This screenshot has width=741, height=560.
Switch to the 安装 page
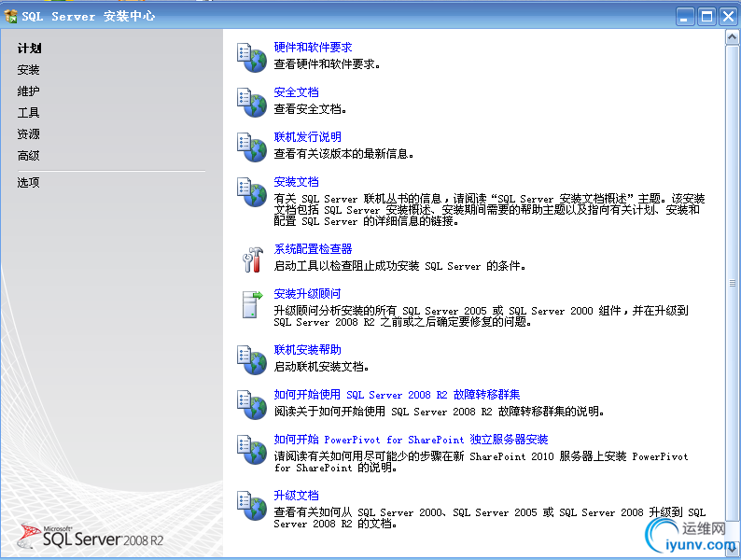pyautogui.click(x=28, y=70)
